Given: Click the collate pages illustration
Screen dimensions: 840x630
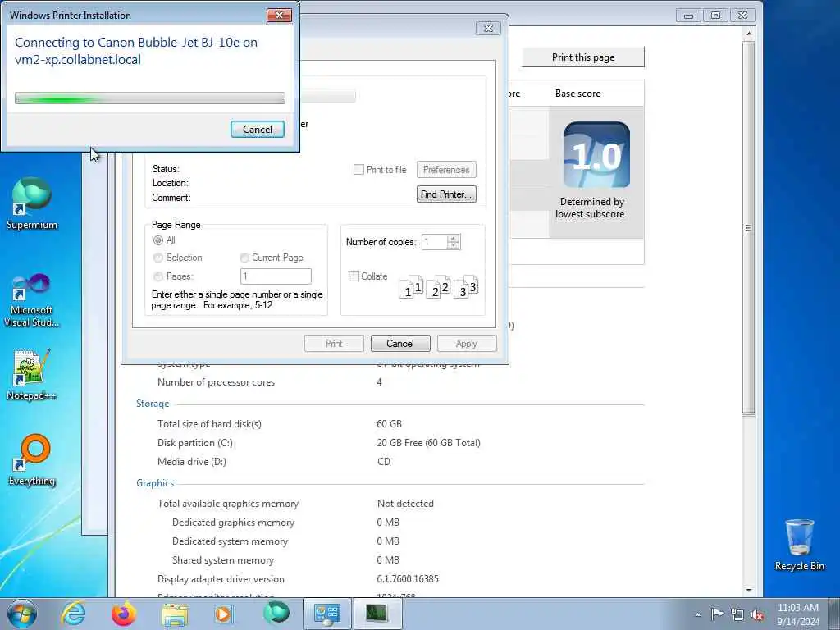Looking at the screenshot, I should pyautogui.click(x=439, y=286).
